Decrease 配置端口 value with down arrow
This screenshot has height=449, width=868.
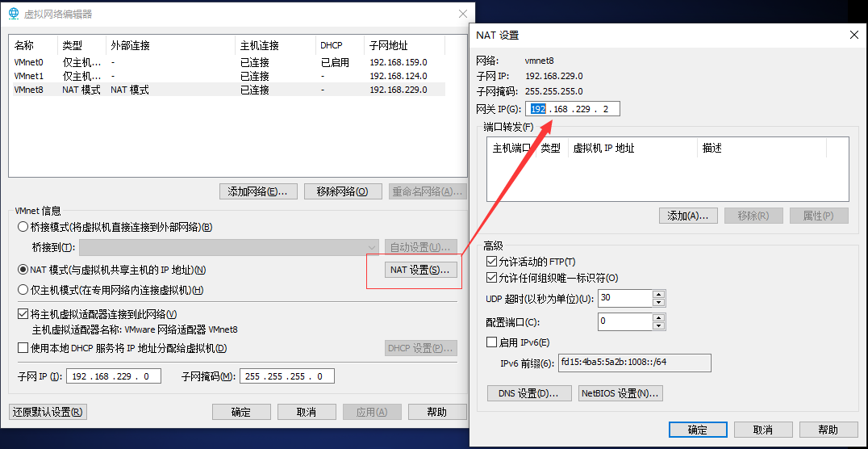659,326
